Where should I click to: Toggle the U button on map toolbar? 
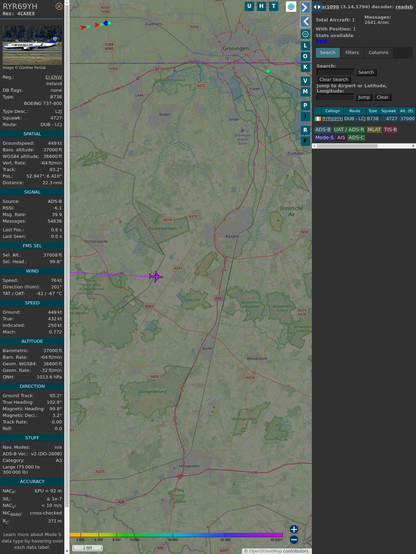[x=249, y=6]
